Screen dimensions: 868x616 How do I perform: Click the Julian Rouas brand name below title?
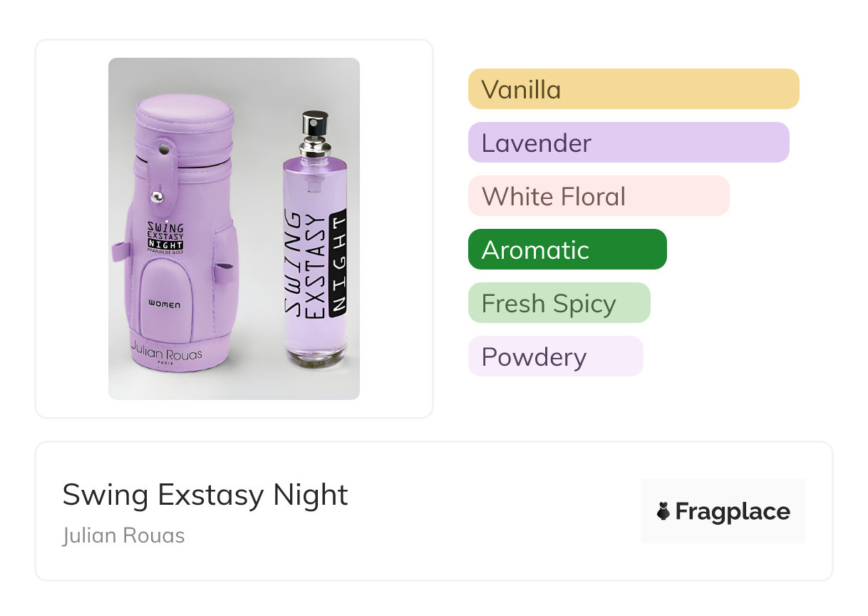(123, 535)
